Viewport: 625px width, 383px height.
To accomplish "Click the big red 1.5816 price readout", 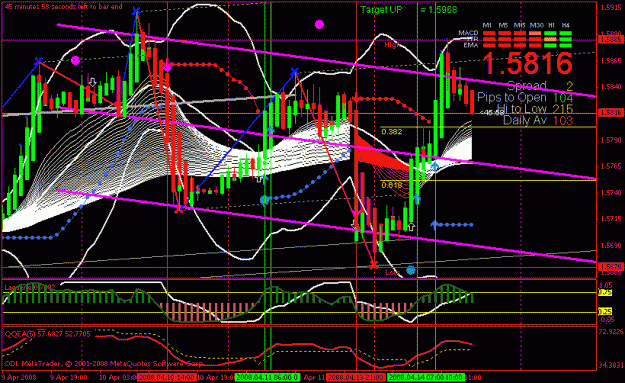I will pyautogui.click(x=527, y=63).
